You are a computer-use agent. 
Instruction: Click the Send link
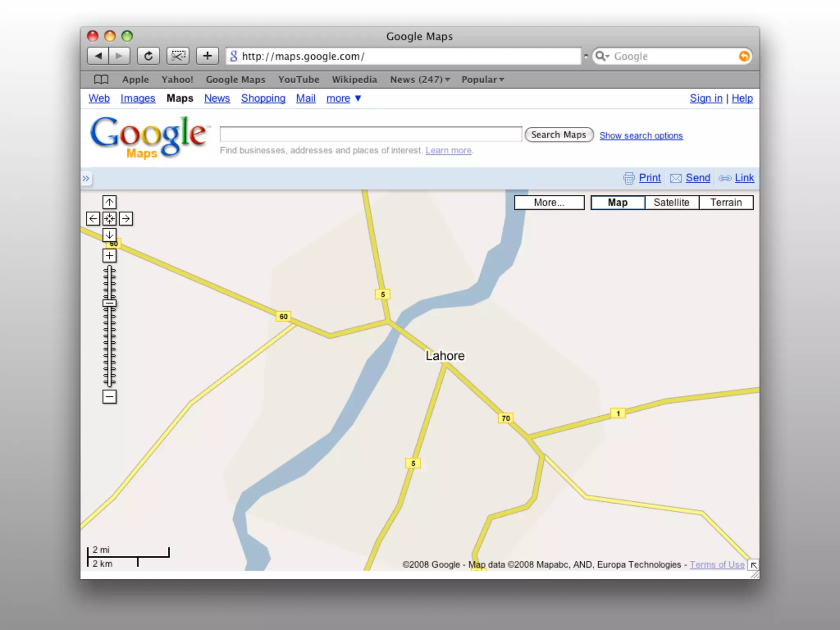pyautogui.click(x=698, y=178)
